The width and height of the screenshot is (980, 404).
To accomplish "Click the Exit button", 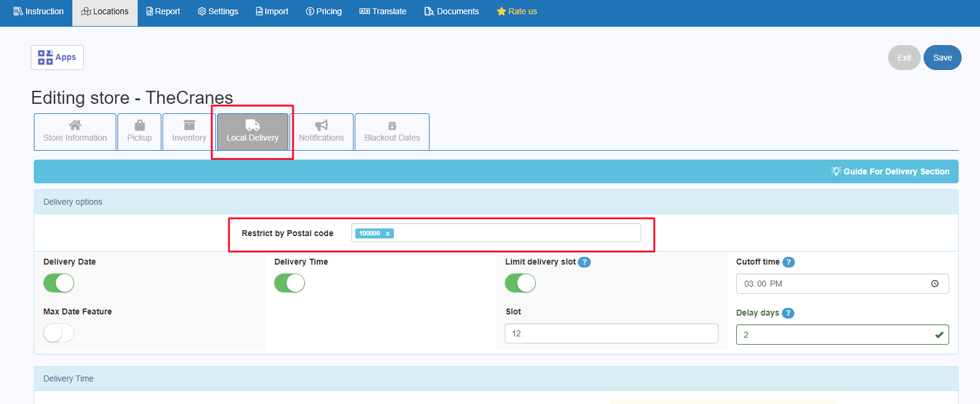I will click(x=904, y=58).
